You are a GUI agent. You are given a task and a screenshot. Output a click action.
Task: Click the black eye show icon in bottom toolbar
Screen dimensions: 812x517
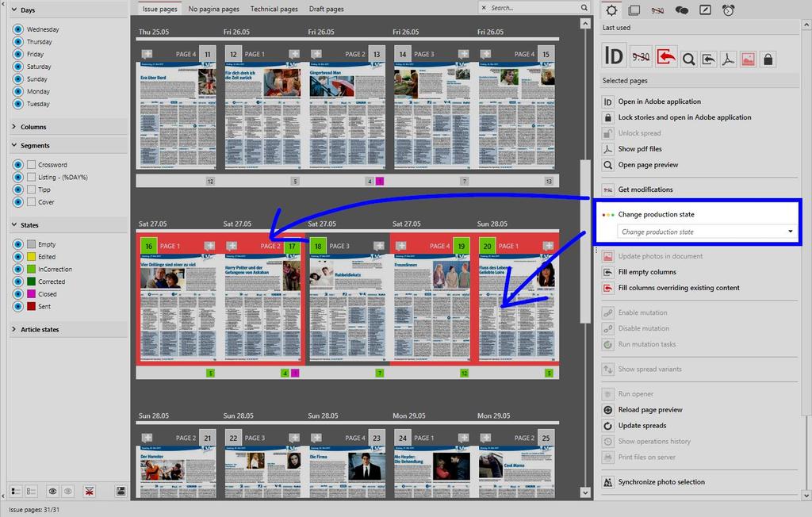[x=52, y=491]
